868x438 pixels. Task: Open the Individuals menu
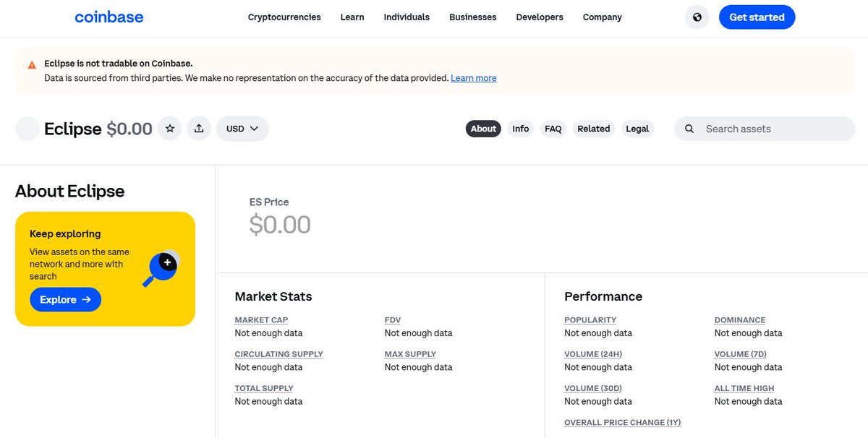pyautogui.click(x=407, y=17)
